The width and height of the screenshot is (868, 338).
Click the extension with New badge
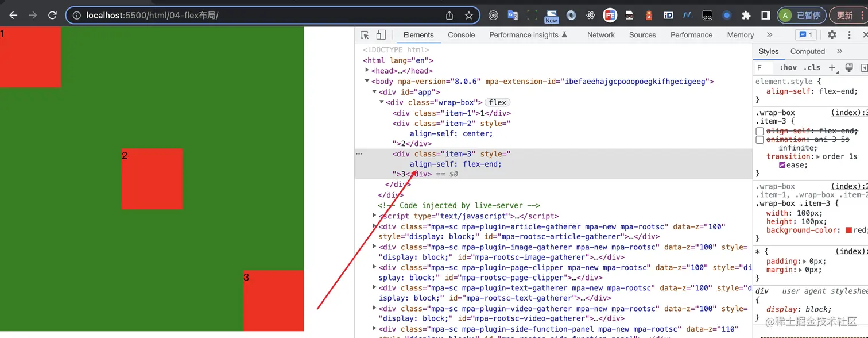[x=552, y=16]
